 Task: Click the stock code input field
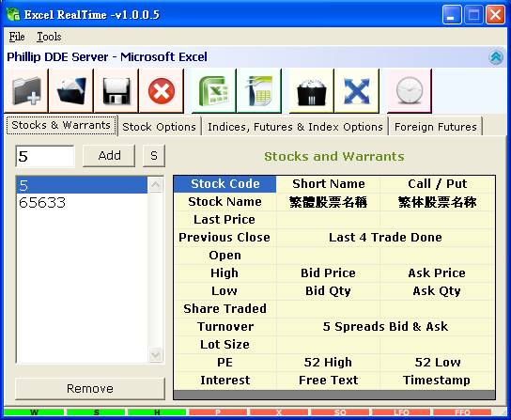point(45,156)
